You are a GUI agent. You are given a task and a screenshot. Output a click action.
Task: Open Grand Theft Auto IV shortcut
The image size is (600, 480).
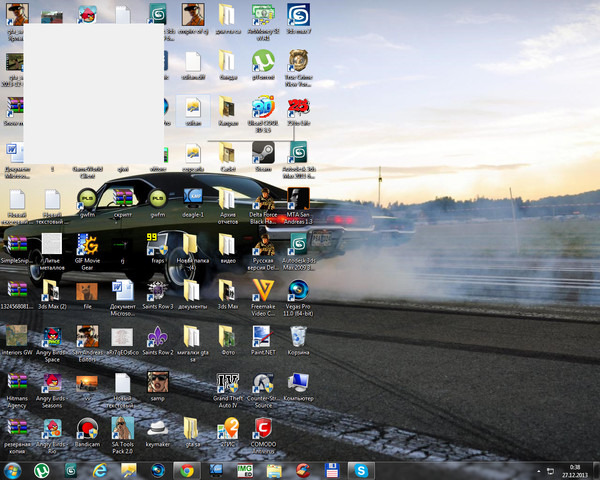(x=227, y=384)
